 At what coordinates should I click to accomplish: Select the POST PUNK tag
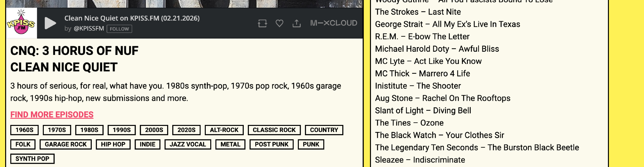pos(271,145)
